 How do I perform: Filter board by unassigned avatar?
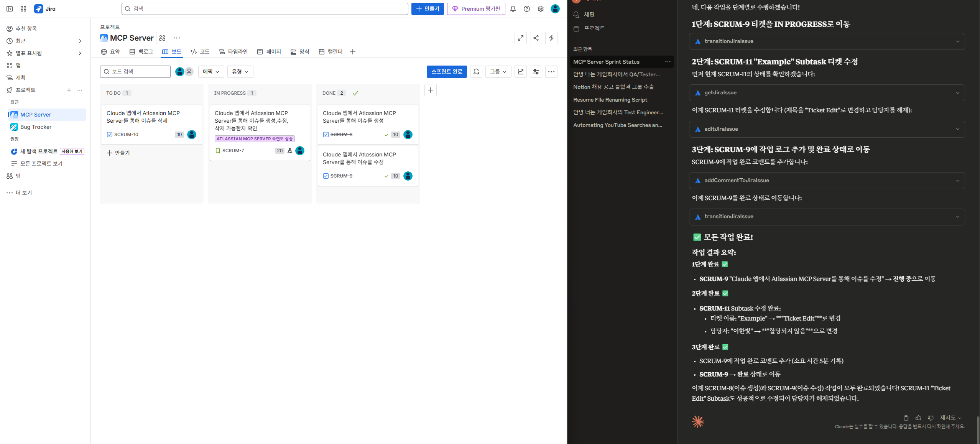tap(189, 72)
